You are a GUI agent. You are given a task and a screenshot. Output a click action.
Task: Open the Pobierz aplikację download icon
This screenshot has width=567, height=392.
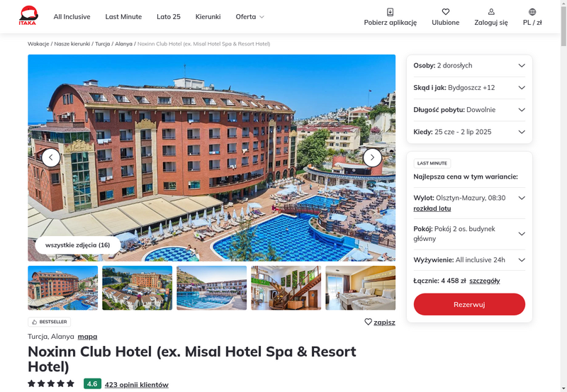click(x=391, y=12)
